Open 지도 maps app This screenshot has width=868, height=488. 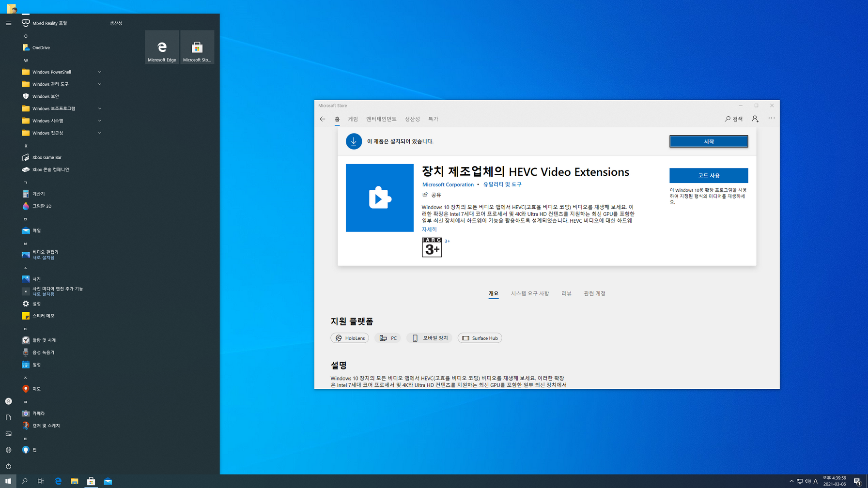[x=62, y=389]
